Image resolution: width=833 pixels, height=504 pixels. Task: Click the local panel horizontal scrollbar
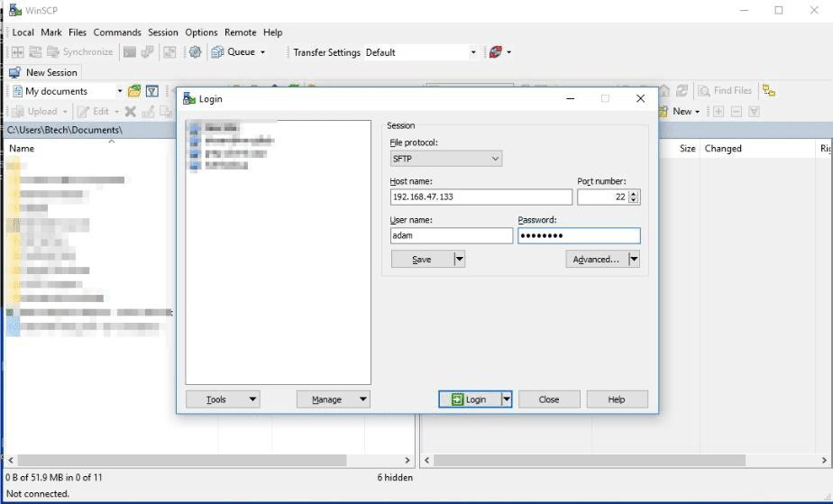click(x=182, y=460)
